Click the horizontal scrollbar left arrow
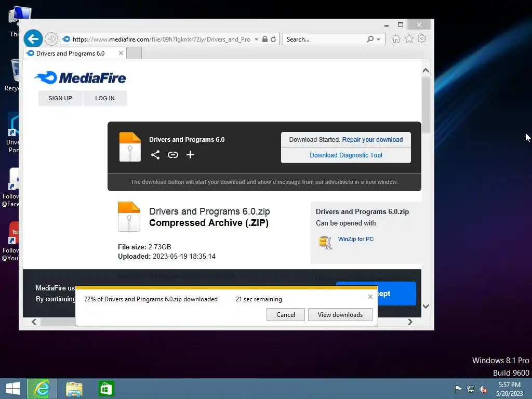Image resolution: width=532 pixels, height=399 pixels. click(34, 322)
